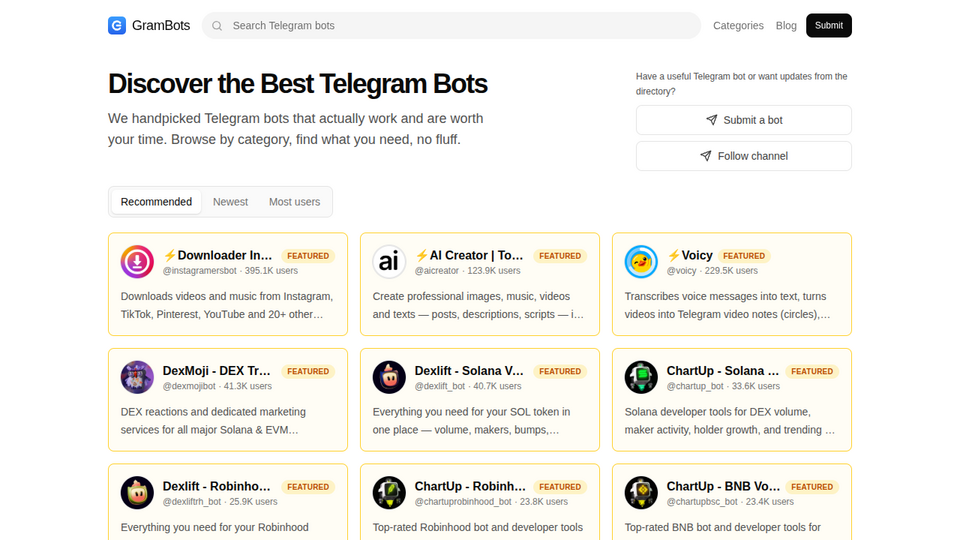Click description "Top-rated BNB bot and developer tools"
This screenshot has width=960, height=540.
(722, 528)
